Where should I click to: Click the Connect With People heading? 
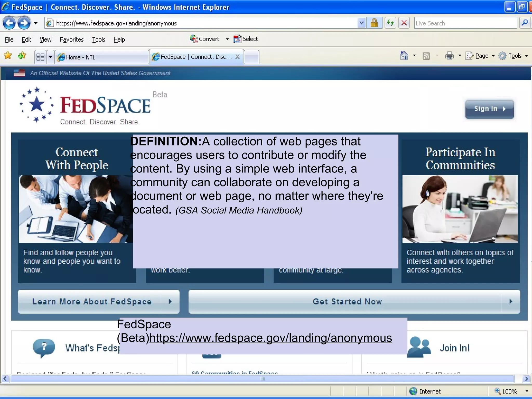pos(77,158)
